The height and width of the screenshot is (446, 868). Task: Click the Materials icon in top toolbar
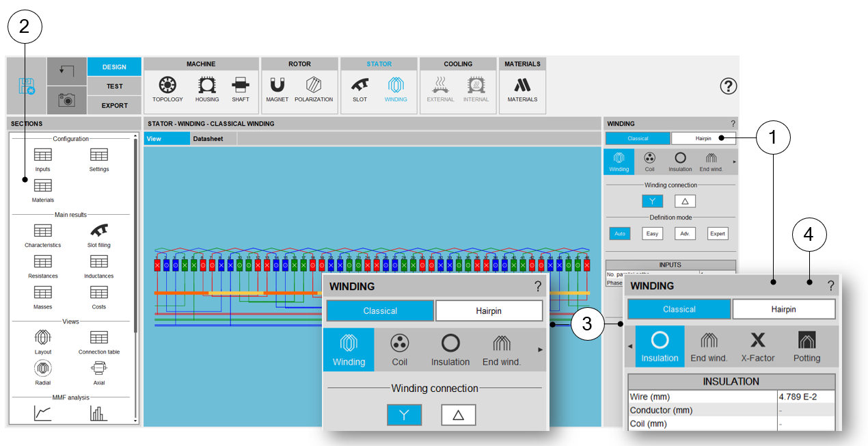click(522, 88)
